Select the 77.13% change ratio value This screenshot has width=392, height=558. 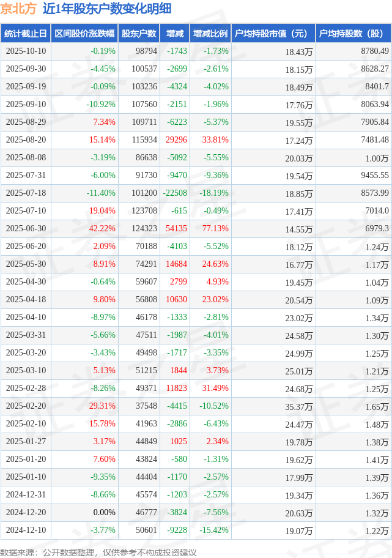[215, 228]
